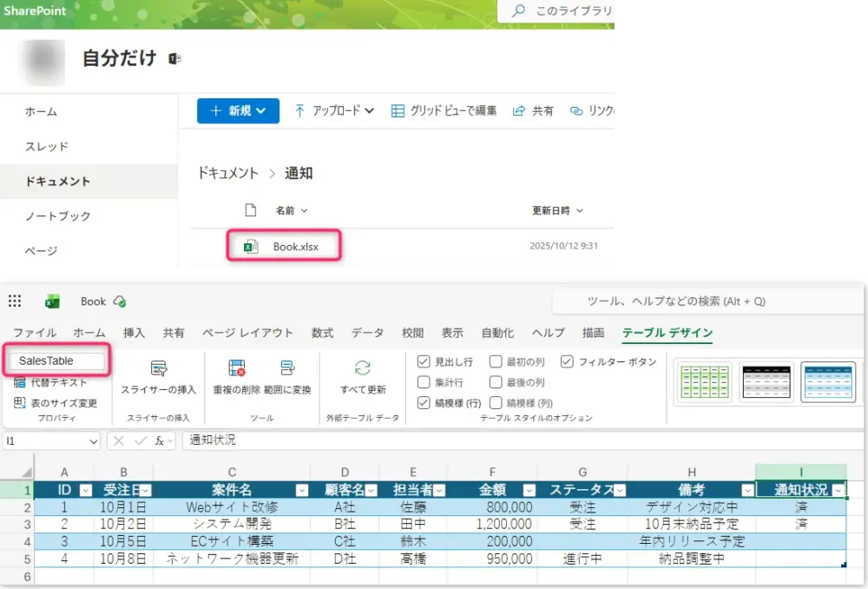Click the SalesTable table name field
This screenshot has height=589, width=868.
pyautogui.click(x=59, y=361)
